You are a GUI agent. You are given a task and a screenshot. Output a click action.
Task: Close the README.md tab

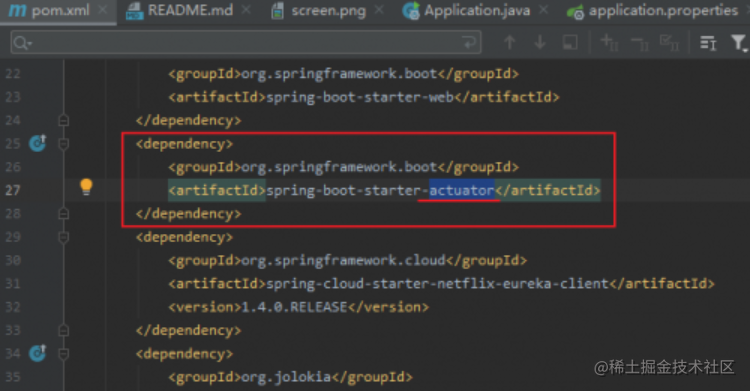click(246, 10)
